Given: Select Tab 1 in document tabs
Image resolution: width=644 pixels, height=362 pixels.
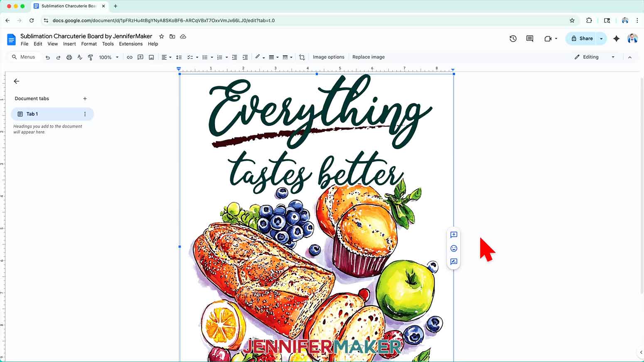Looking at the screenshot, I should point(52,114).
